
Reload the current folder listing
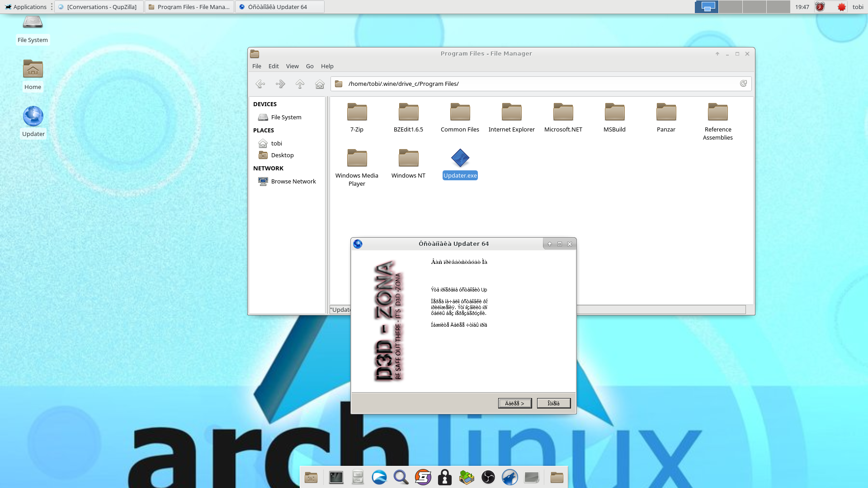(x=743, y=84)
